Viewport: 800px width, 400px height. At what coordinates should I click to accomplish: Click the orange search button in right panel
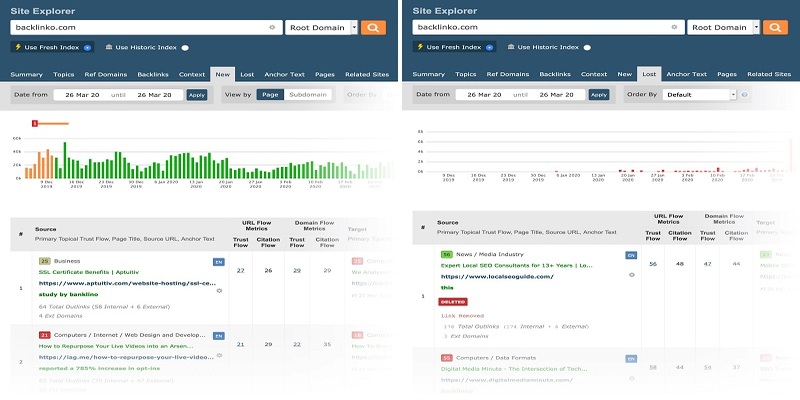pyautogui.click(x=777, y=28)
